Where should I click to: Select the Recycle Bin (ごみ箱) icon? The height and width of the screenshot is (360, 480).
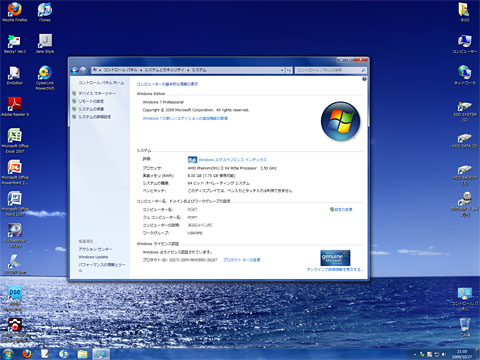click(x=464, y=327)
